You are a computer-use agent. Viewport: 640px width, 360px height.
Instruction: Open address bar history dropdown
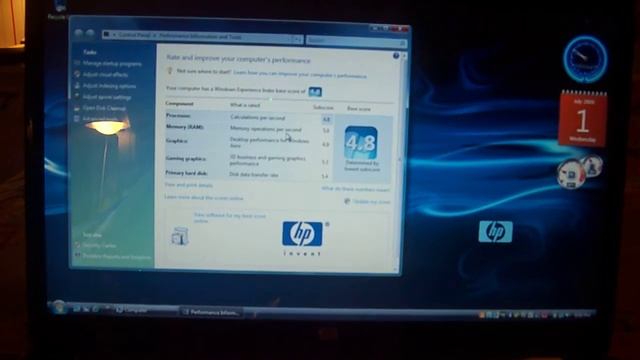297,39
